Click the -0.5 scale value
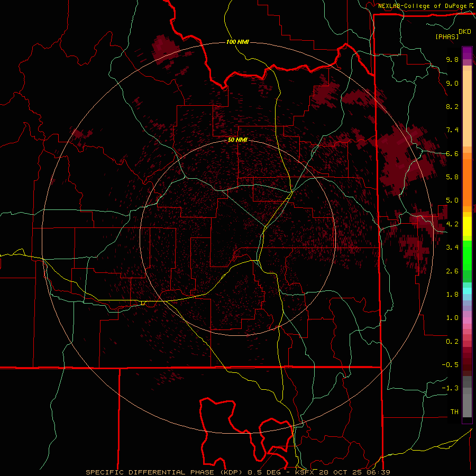This screenshot has height=476, width=476. click(x=450, y=365)
